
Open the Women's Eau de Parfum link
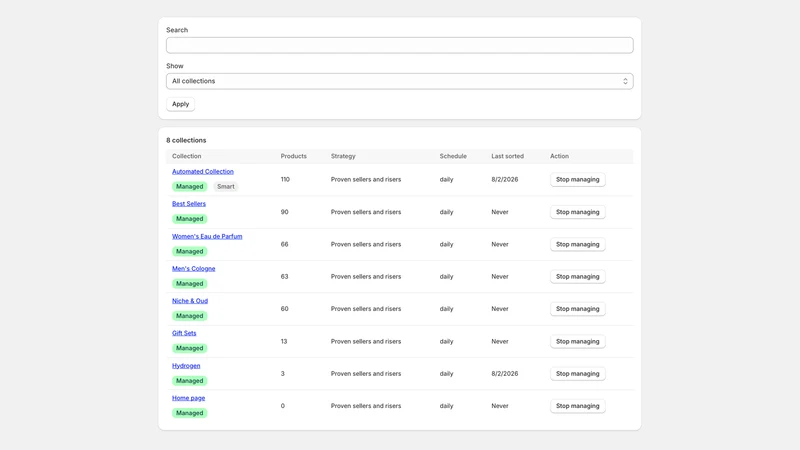[x=207, y=236]
